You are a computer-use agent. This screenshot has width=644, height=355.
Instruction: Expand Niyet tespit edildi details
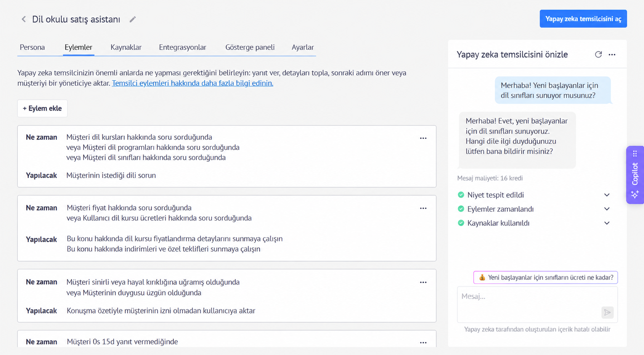607,195
